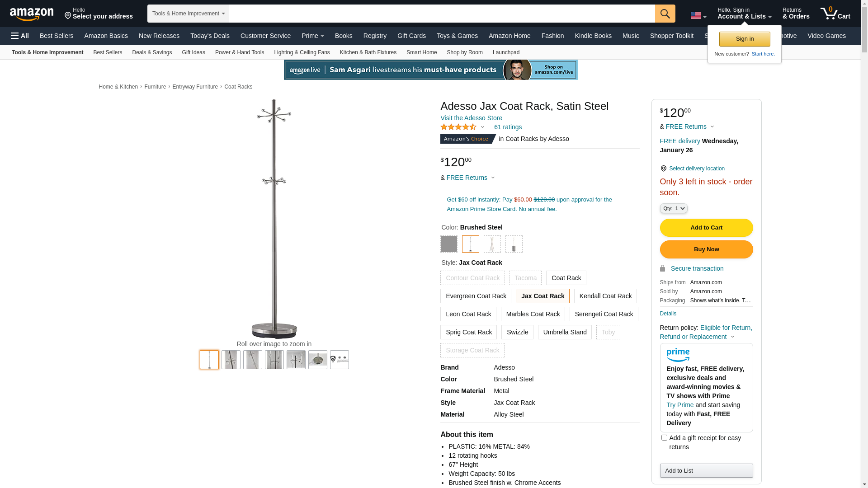Select the Kendall Coat Rack style
This screenshot has height=488, width=868.
click(x=605, y=296)
